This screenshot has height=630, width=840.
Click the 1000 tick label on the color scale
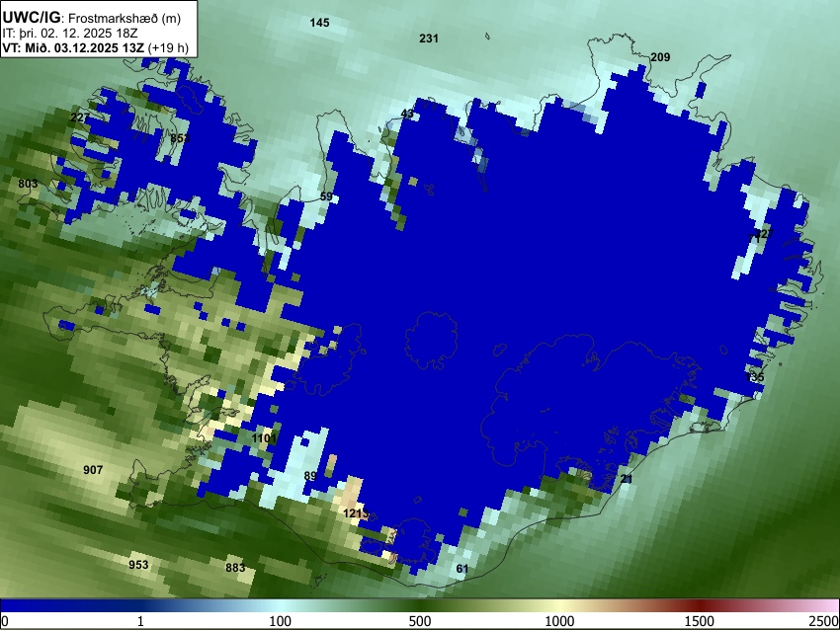click(x=559, y=621)
